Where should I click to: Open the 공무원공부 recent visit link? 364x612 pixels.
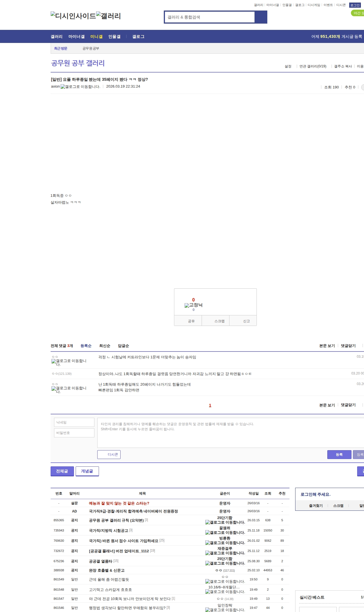(x=91, y=48)
